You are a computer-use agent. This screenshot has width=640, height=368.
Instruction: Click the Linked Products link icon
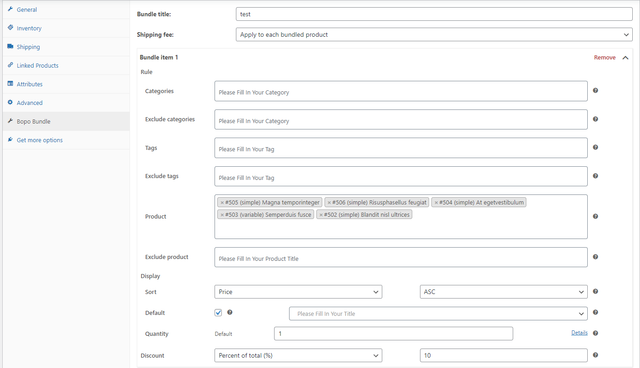coord(10,65)
